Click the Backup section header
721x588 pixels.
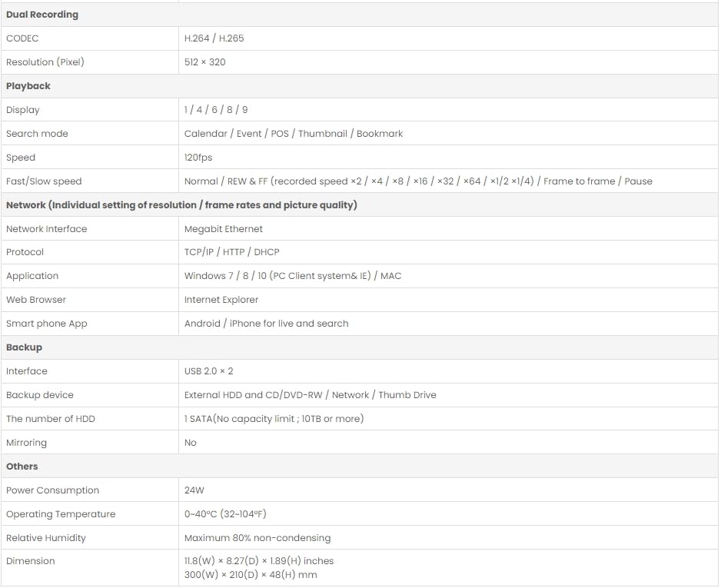[x=24, y=347]
